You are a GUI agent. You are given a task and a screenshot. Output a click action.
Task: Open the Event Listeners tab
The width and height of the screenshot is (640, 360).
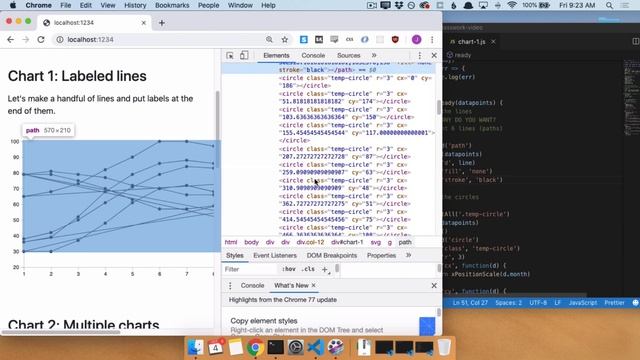[x=275, y=256]
